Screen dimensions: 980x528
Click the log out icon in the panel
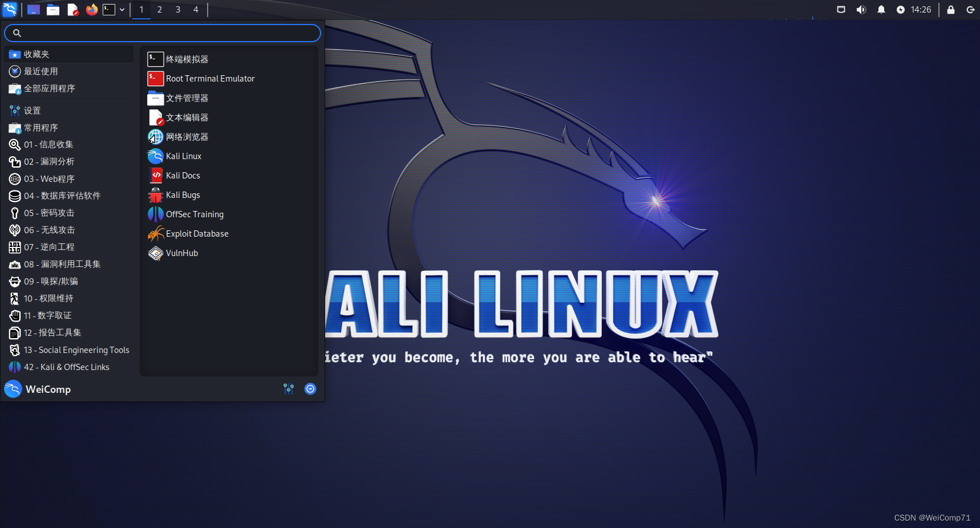[970, 10]
